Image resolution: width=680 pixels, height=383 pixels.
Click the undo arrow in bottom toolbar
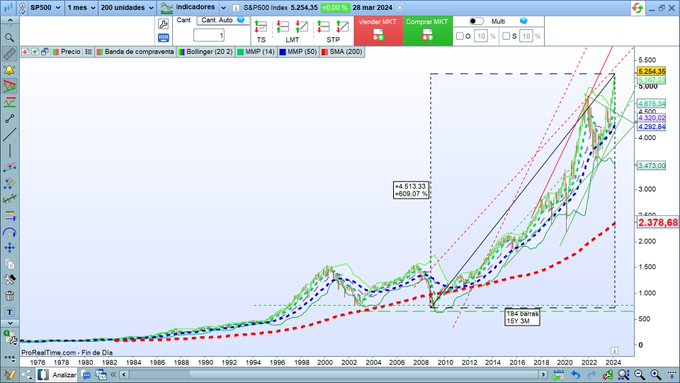click(x=575, y=375)
